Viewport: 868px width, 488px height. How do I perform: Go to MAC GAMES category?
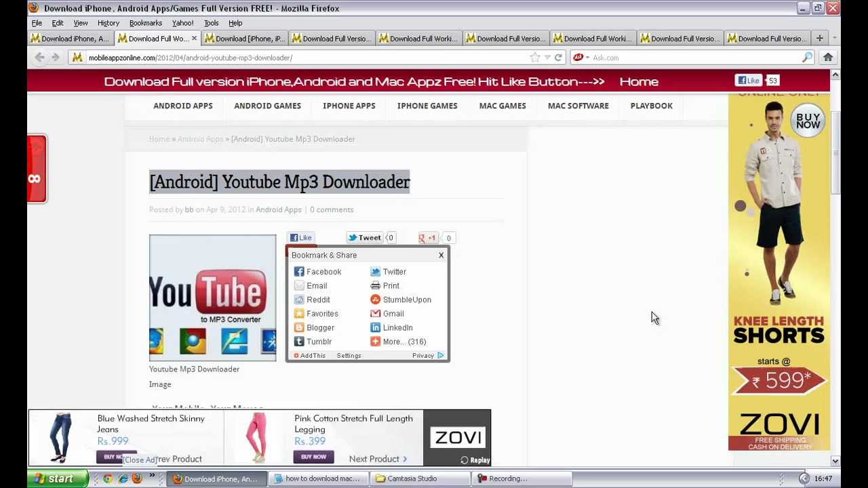(502, 106)
